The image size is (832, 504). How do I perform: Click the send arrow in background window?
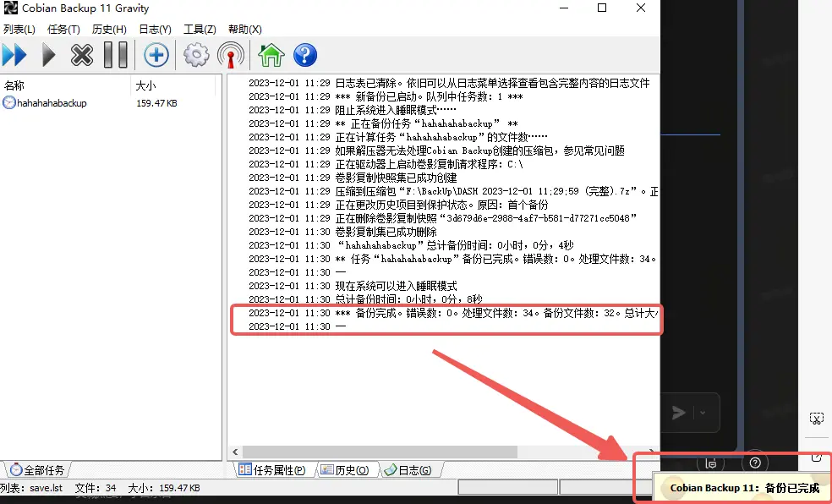[678, 412]
